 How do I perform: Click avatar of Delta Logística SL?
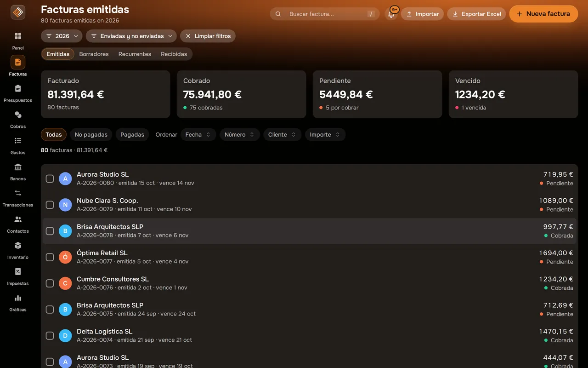(65, 336)
